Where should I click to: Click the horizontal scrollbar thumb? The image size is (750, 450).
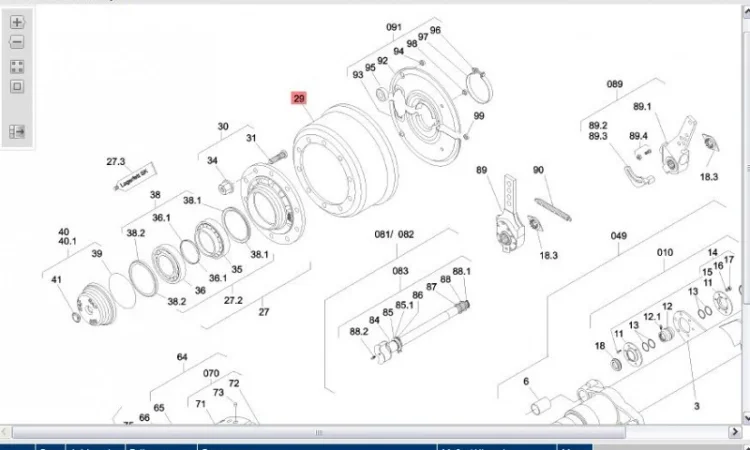pos(319,434)
